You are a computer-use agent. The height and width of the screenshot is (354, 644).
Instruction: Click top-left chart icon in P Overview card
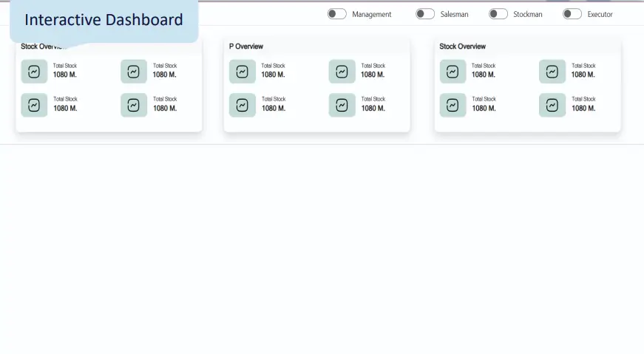(x=242, y=72)
